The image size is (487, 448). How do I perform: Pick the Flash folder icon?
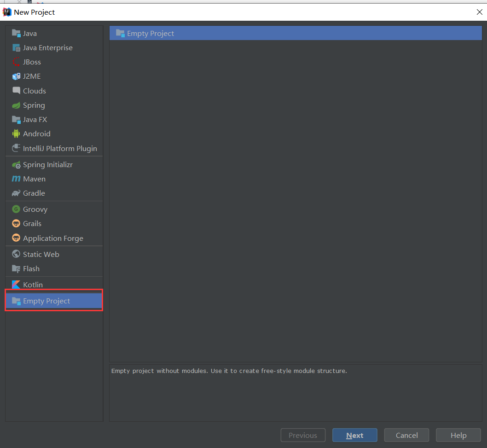[16, 268]
